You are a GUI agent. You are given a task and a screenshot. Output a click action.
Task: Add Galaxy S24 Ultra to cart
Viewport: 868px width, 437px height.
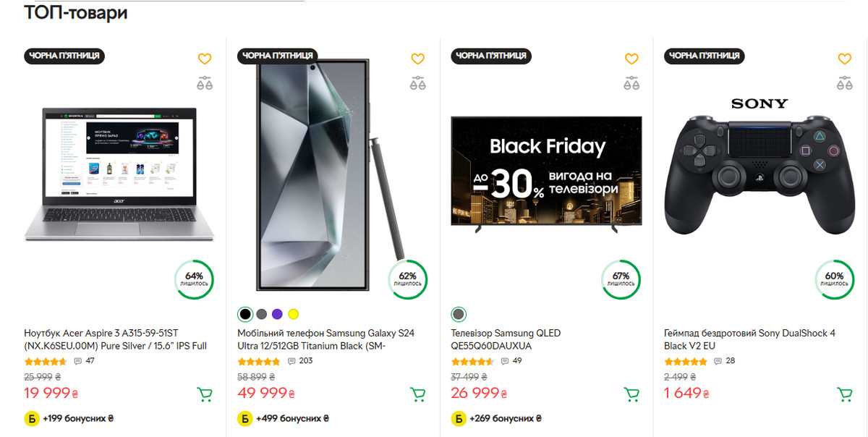coord(417,394)
